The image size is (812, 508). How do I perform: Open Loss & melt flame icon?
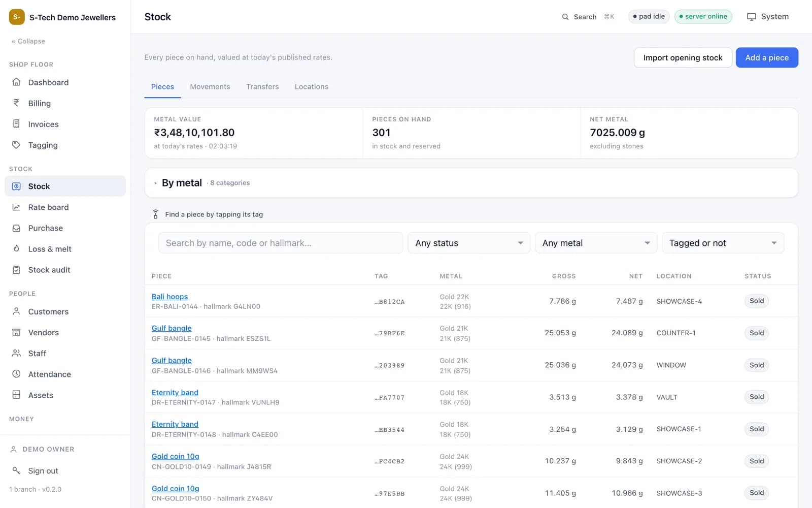pyautogui.click(x=16, y=249)
